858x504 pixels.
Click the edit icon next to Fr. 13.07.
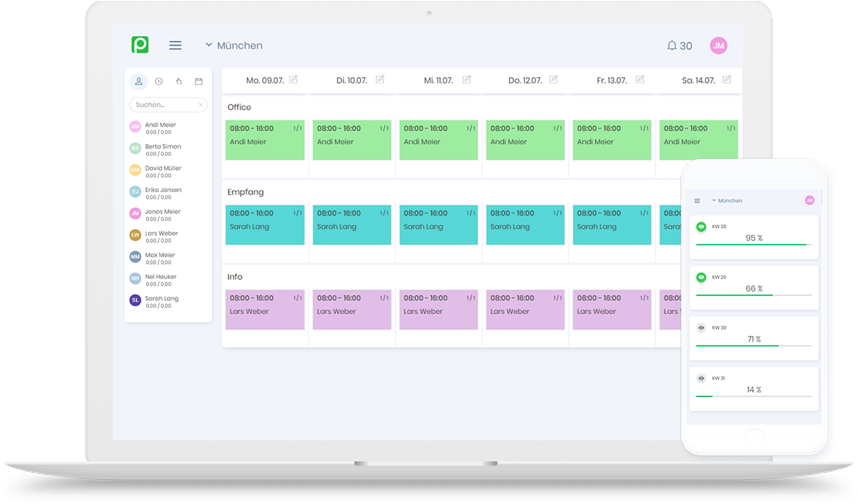640,79
